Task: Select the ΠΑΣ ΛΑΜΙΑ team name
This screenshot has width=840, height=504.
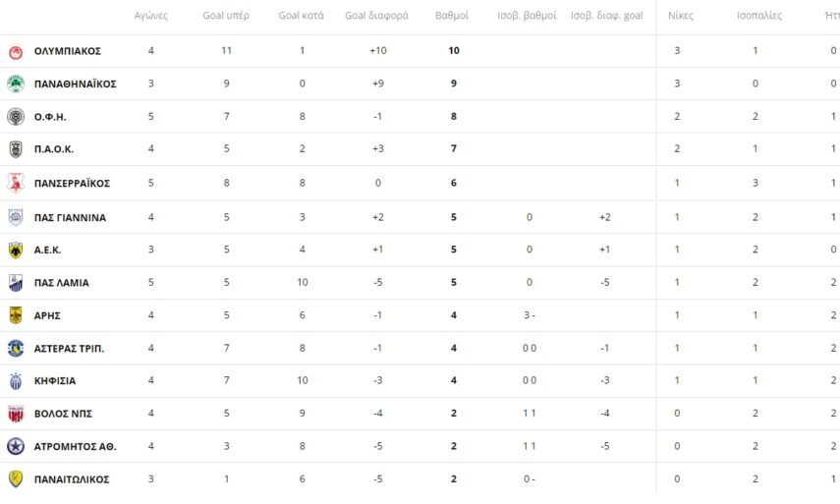Action: [x=61, y=283]
